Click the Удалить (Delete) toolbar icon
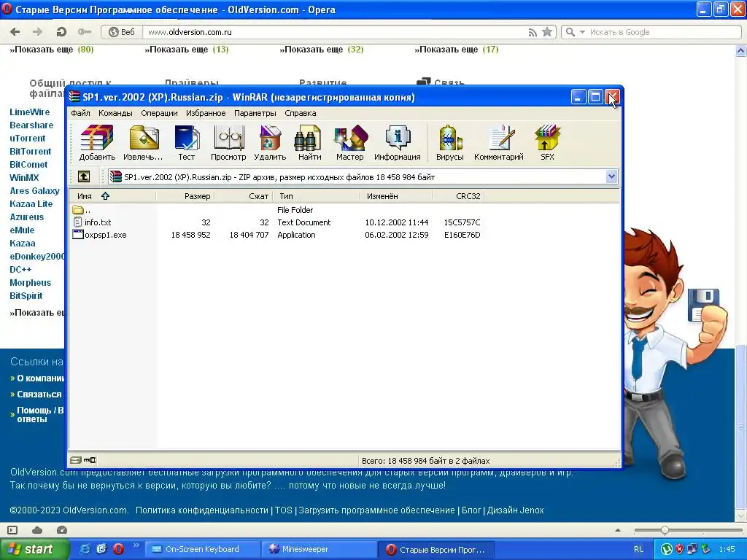The width and height of the screenshot is (747, 560). [270, 142]
